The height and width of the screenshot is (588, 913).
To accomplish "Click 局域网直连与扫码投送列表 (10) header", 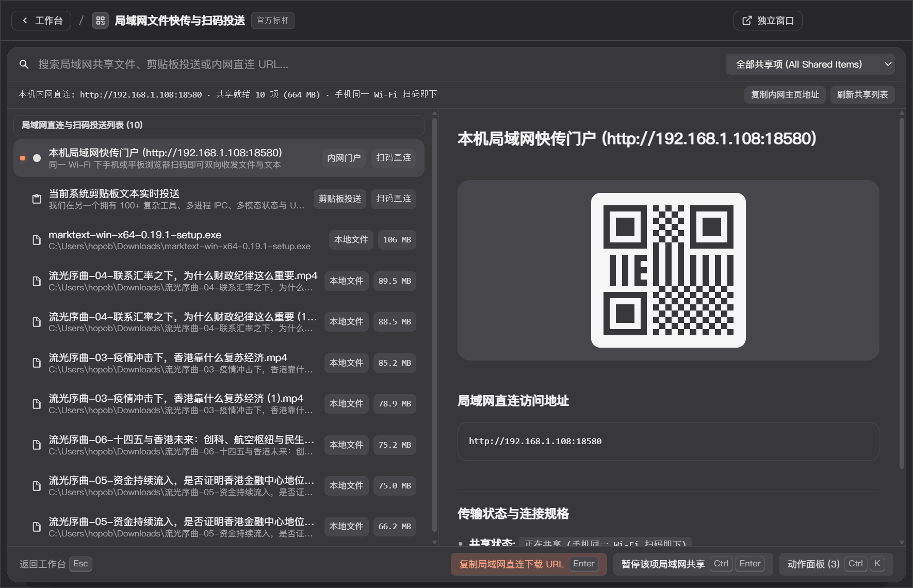I will [x=219, y=125].
